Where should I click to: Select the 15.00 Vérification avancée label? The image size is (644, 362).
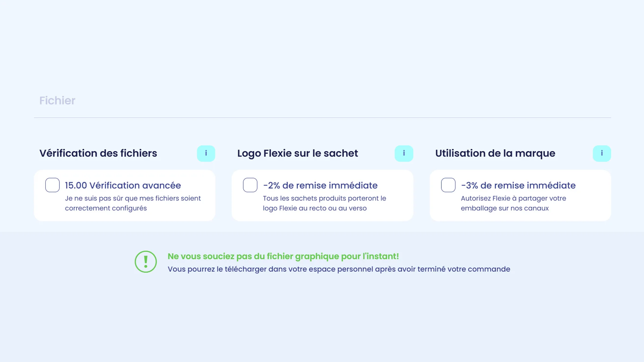tap(123, 185)
